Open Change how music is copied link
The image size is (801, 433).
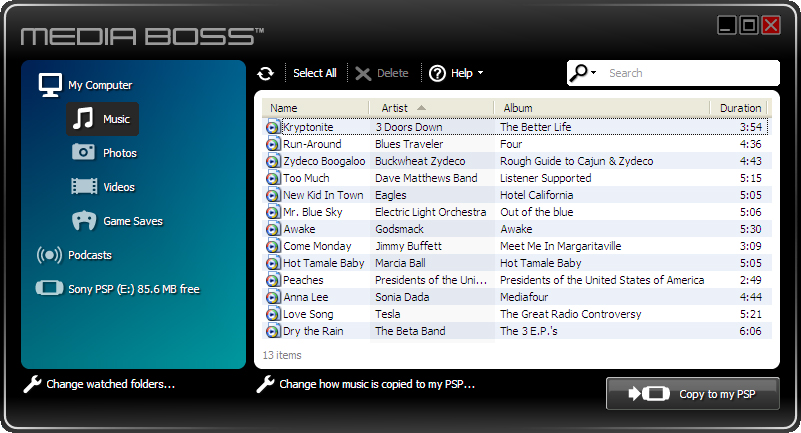(377, 384)
